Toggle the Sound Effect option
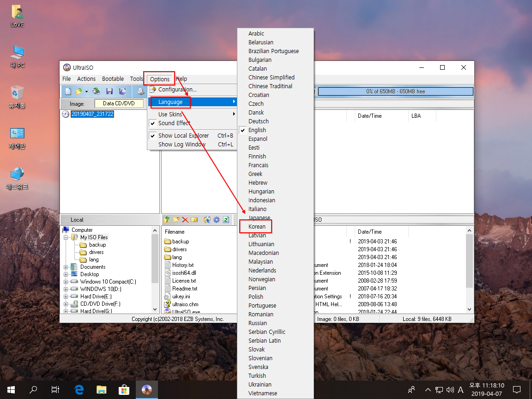This screenshot has height=399, width=532. click(192, 123)
